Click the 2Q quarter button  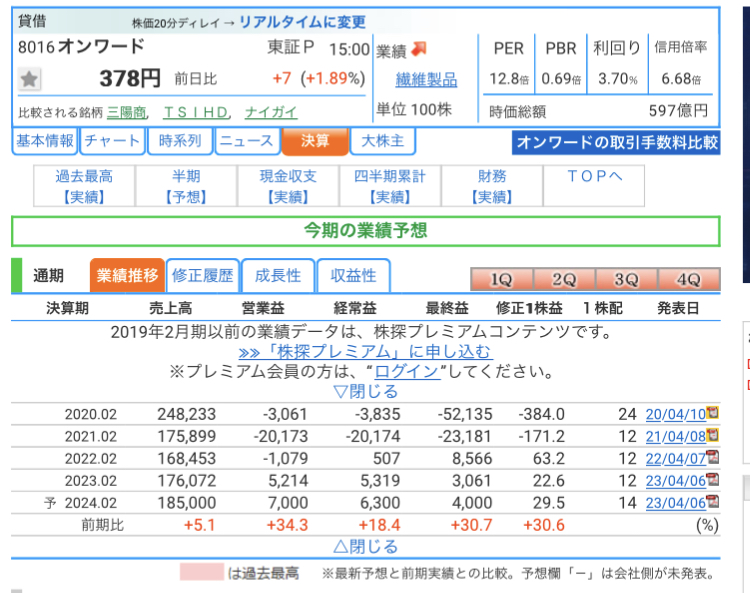[564, 279]
